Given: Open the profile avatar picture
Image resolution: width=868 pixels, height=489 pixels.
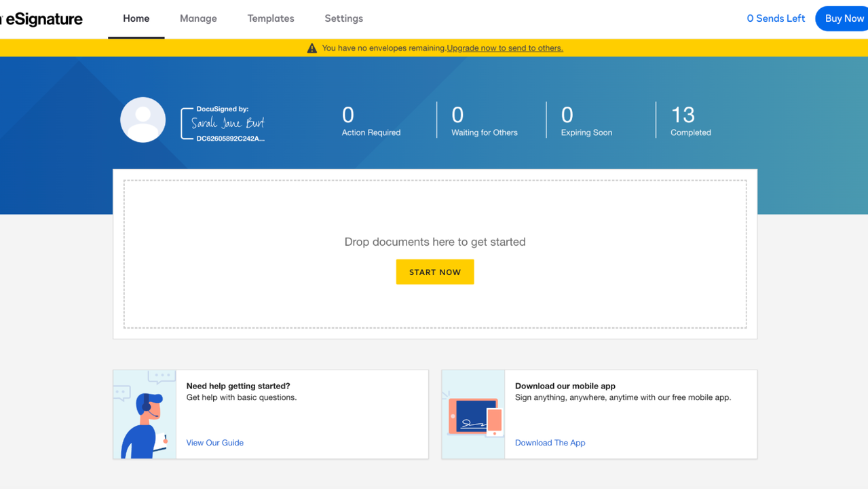Looking at the screenshot, I should (x=143, y=120).
